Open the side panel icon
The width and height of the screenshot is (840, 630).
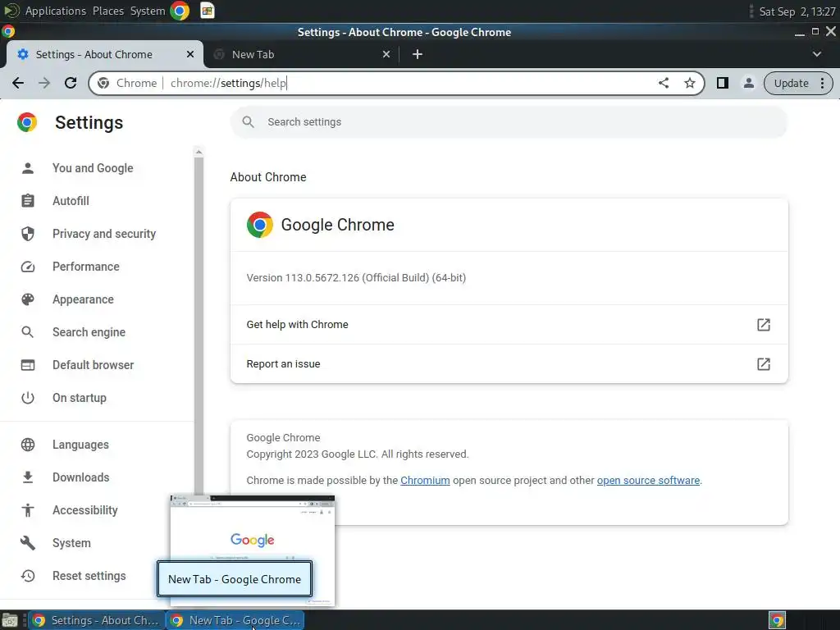pos(722,83)
